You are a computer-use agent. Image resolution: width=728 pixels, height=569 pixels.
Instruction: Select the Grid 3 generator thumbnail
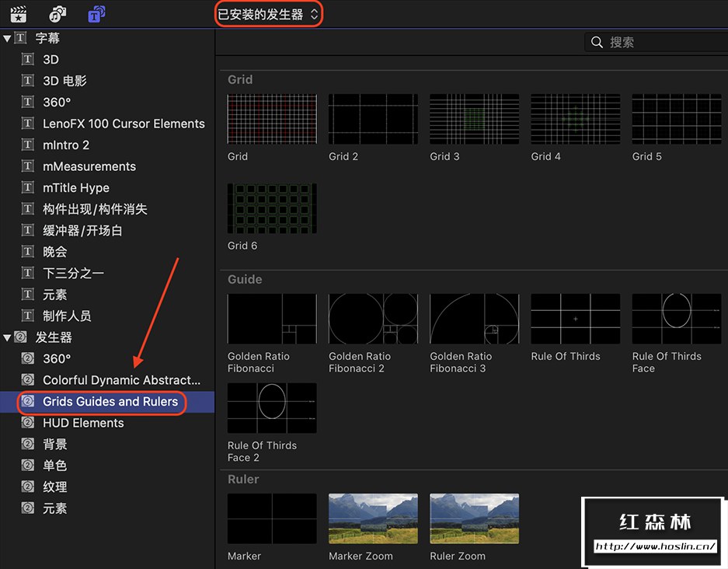tap(474, 119)
